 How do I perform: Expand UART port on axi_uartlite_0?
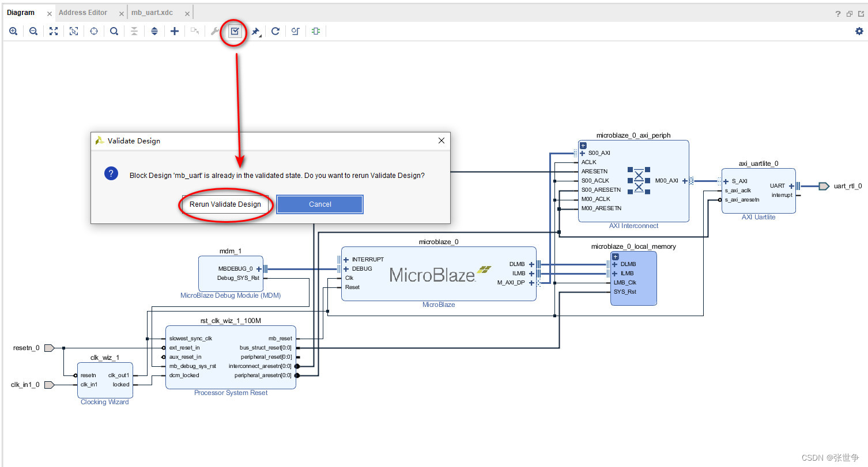point(791,186)
